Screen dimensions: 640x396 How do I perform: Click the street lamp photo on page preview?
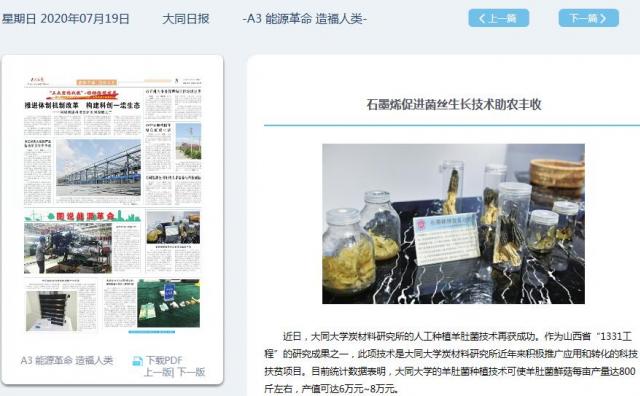point(188,141)
